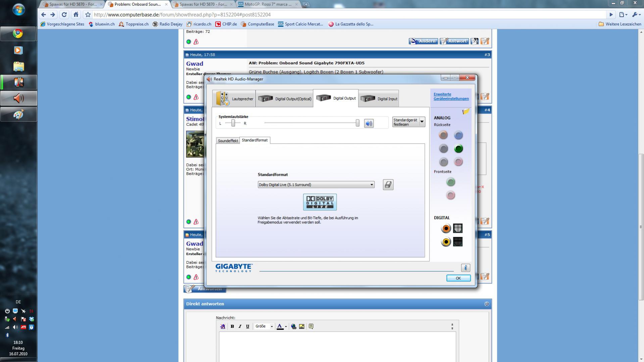The height and width of the screenshot is (362, 644).
Task: Select the pink rear microphone jack
Action: (x=458, y=162)
